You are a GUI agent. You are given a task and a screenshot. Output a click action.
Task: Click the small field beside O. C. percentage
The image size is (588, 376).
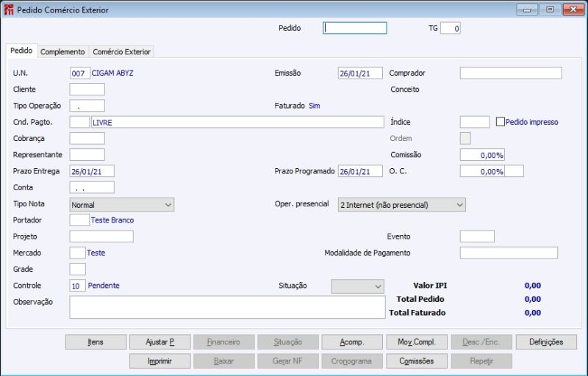pos(514,171)
